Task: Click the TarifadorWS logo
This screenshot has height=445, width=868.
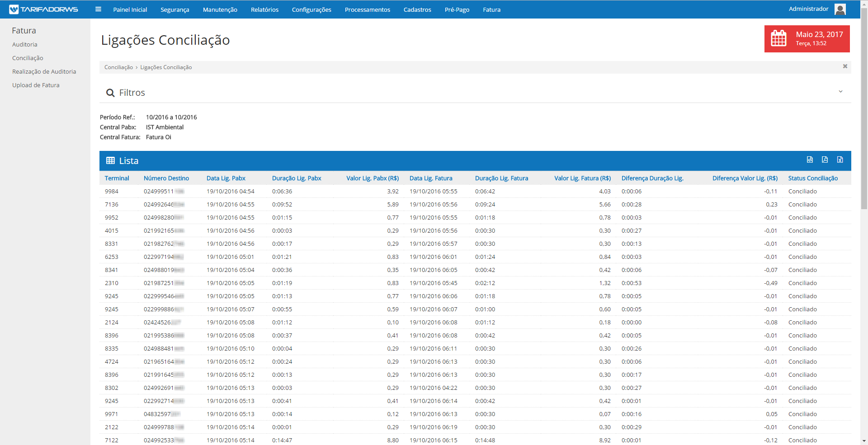Action: [43, 9]
